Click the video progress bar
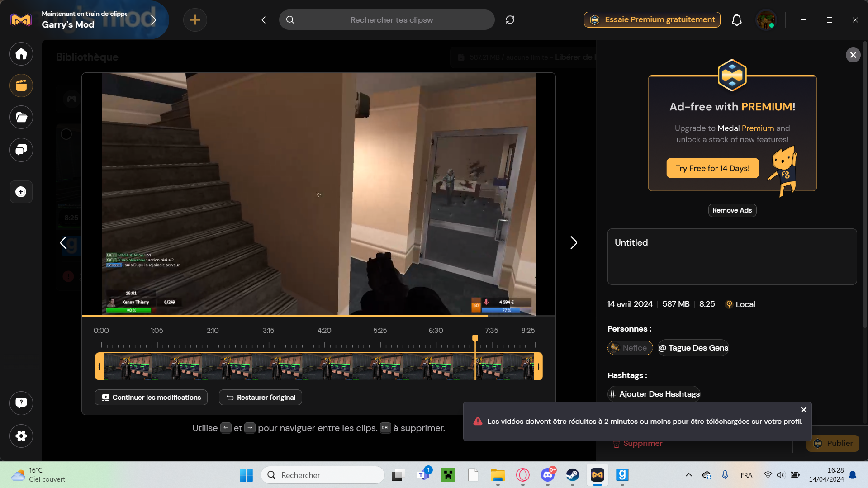Image resolution: width=868 pixels, height=488 pixels. click(x=318, y=316)
